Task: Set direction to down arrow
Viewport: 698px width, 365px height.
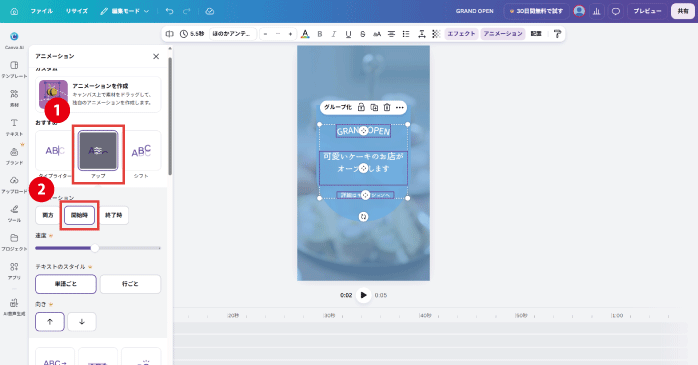Action: pyautogui.click(x=82, y=322)
